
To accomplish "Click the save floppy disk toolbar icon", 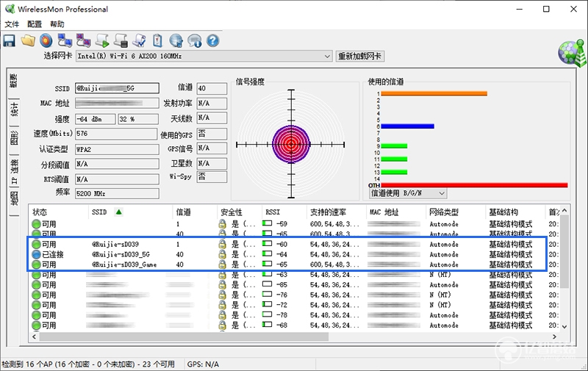I will (9, 41).
